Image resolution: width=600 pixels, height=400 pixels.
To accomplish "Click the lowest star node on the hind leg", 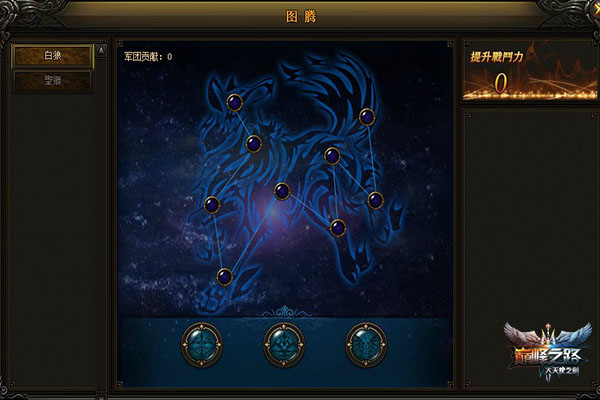I will coord(338,228).
